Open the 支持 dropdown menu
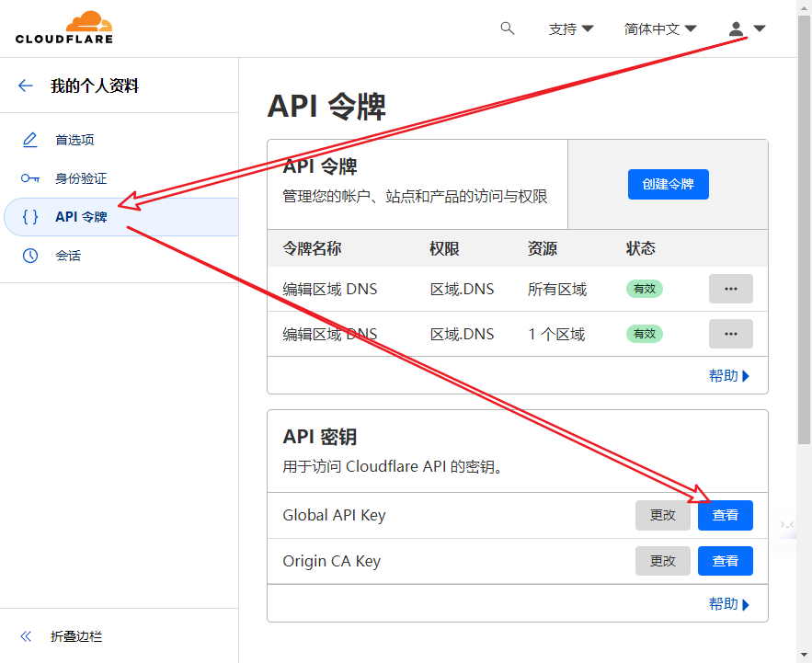The height and width of the screenshot is (663, 812). point(571,29)
